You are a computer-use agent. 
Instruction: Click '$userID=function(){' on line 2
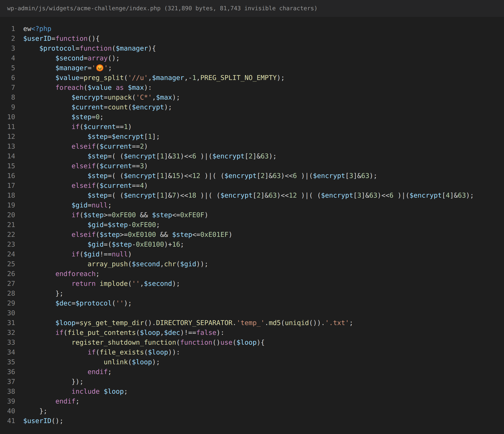point(61,39)
